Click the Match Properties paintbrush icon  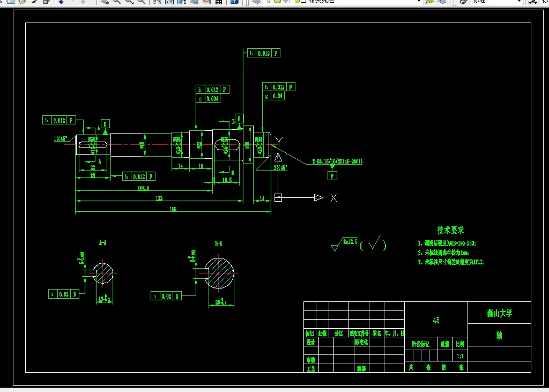[34, 2]
